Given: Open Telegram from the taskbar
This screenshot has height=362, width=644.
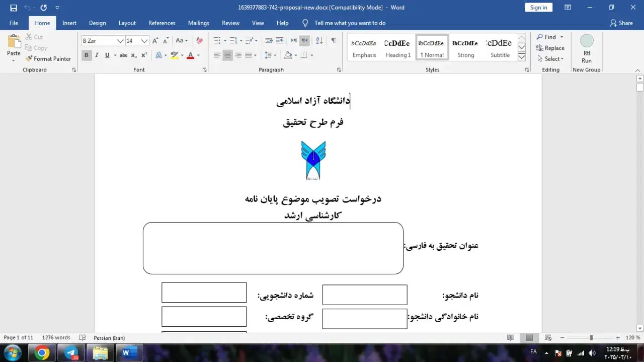Looking at the screenshot, I should [x=71, y=353].
